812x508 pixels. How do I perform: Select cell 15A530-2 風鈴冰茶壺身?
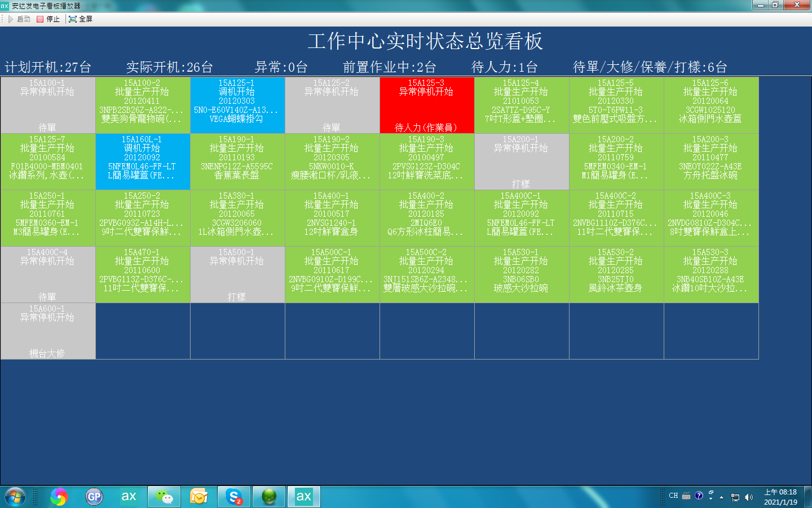click(x=616, y=274)
